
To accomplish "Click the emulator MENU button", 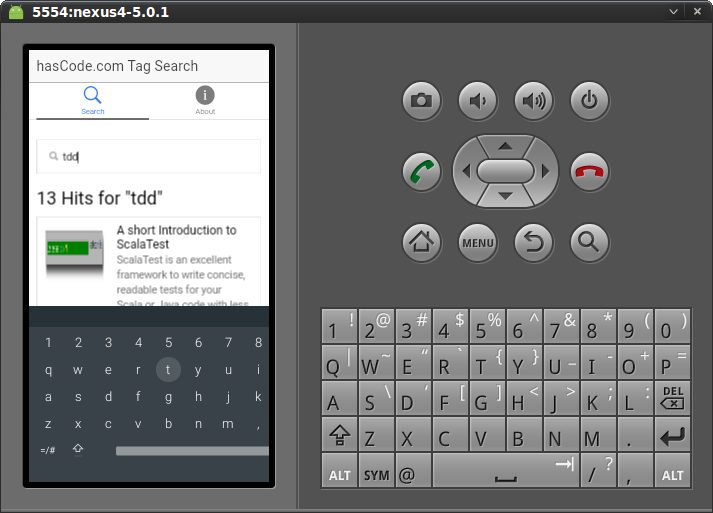I will [x=477, y=242].
